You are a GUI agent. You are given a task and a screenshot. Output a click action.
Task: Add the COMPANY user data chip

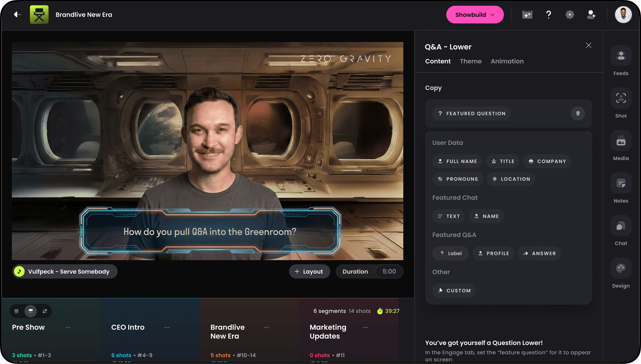pos(547,161)
